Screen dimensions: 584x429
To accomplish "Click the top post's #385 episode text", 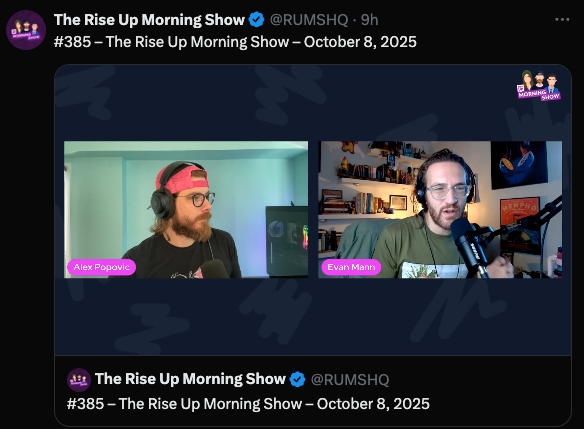I will click(235, 42).
